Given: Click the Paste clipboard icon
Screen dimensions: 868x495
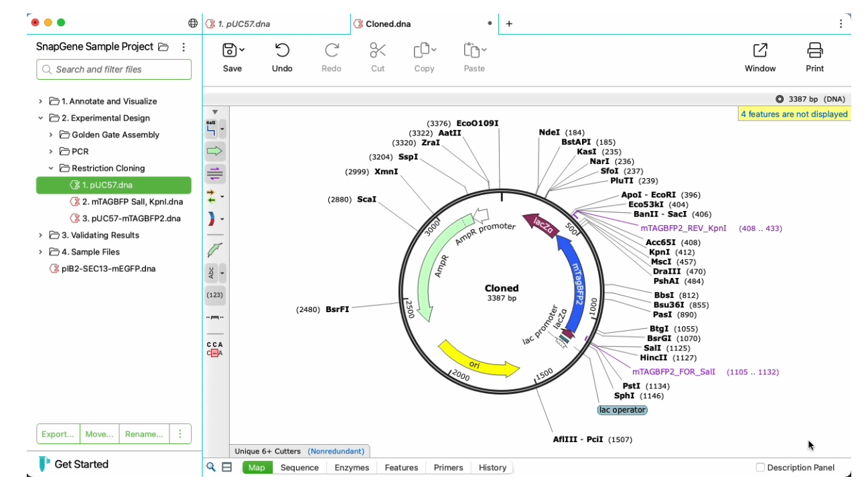Looking at the screenshot, I should point(472,51).
